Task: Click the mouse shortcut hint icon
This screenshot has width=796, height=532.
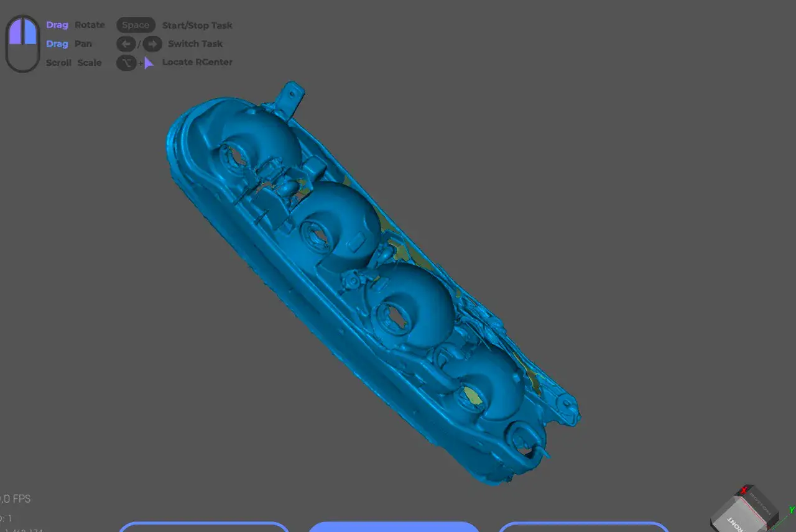Action: (23, 44)
